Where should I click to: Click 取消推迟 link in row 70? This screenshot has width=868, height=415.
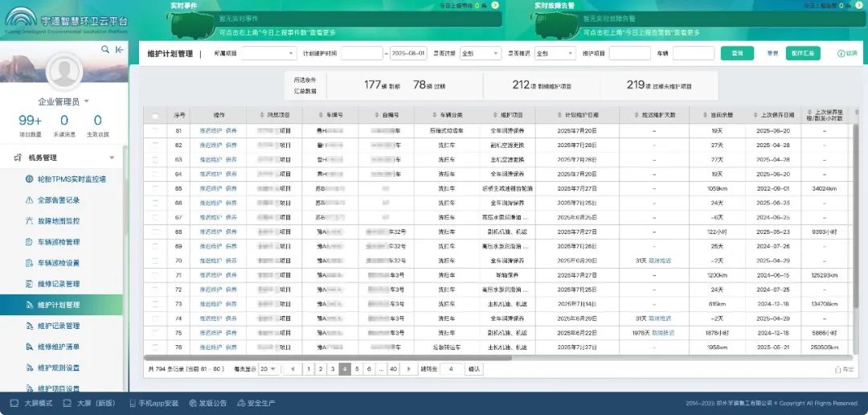(x=660, y=261)
